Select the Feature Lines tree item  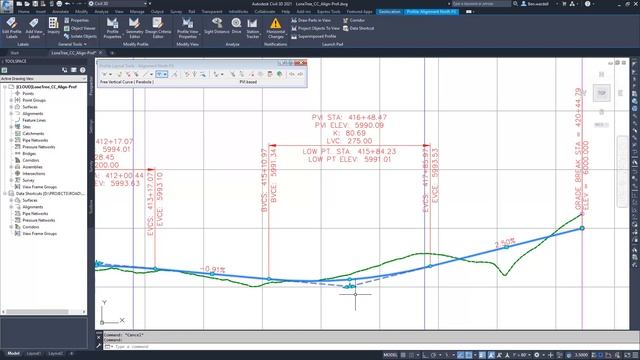point(34,120)
